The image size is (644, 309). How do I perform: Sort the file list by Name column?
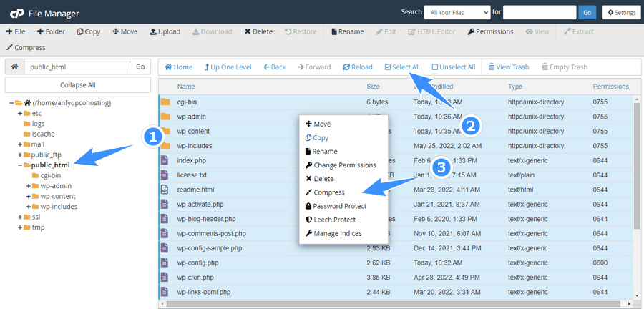click(186, 87)
